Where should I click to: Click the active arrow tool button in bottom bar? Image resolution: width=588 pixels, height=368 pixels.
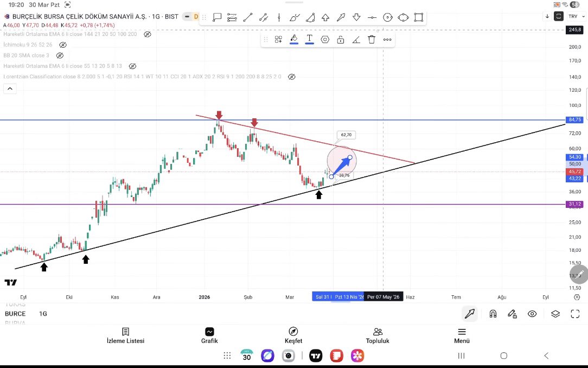point(470,314)
